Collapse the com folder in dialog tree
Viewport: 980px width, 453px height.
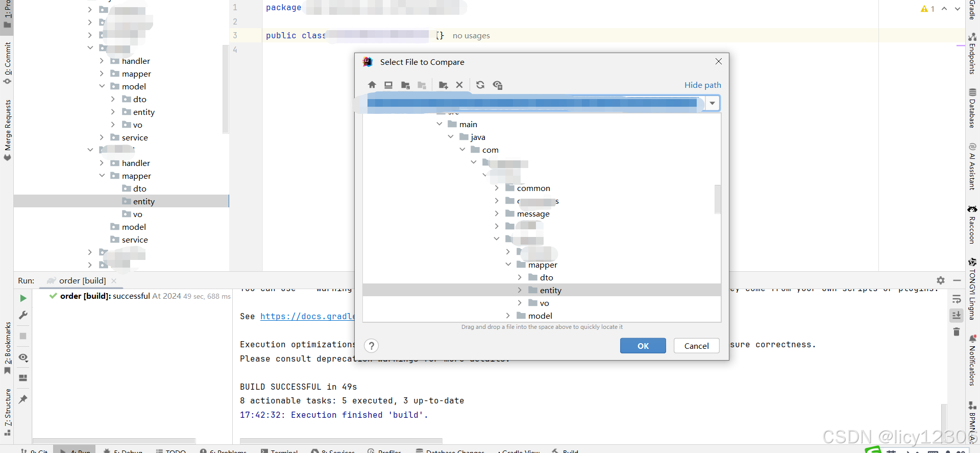462,150
